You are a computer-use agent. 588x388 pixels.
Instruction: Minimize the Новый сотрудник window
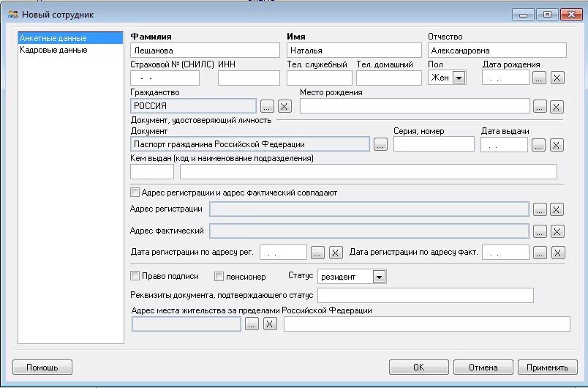(523, 15)
